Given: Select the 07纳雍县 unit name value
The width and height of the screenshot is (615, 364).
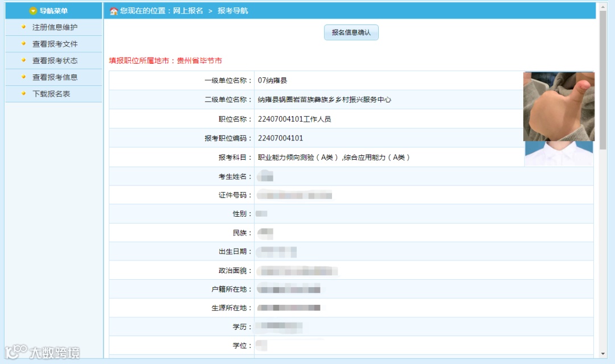Looking at the screenshot, I should click(x=272, y=81).
